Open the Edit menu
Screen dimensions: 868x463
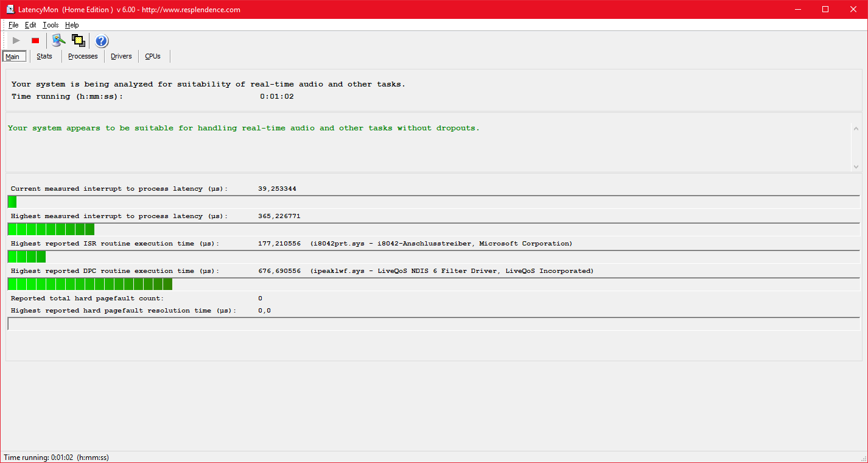click(30, 25)
